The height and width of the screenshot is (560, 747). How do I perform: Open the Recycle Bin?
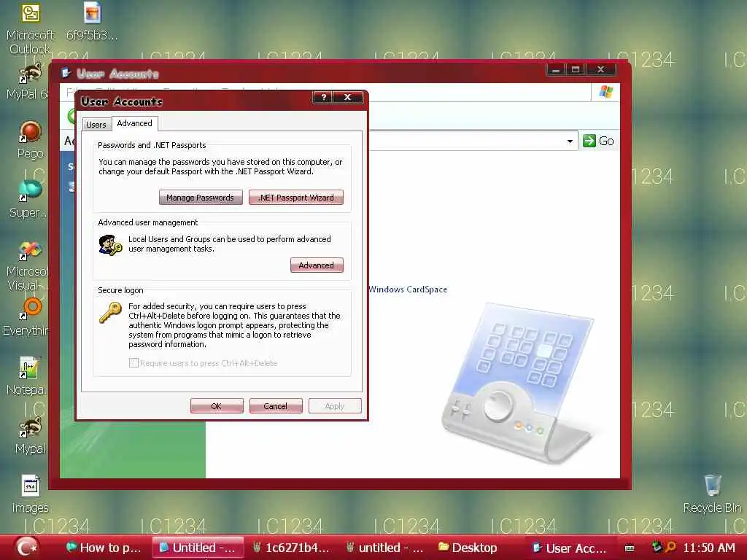(x=712, y=494)
